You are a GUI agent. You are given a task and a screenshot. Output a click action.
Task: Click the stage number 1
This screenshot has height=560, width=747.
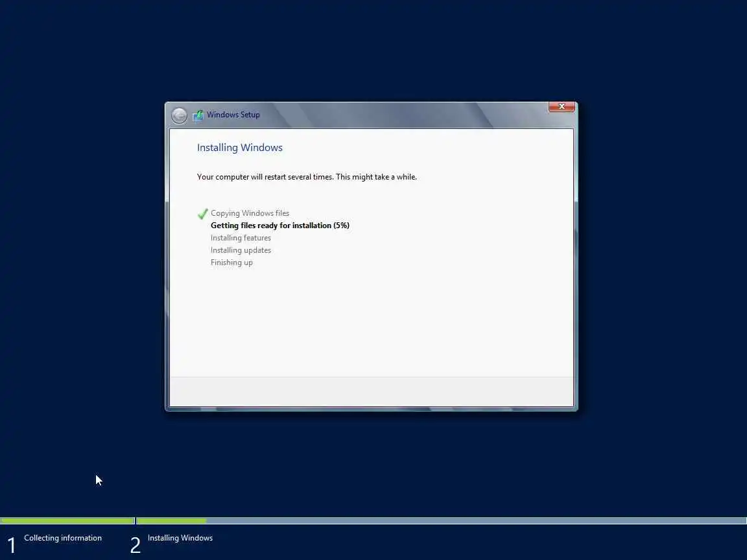[12, 545]
